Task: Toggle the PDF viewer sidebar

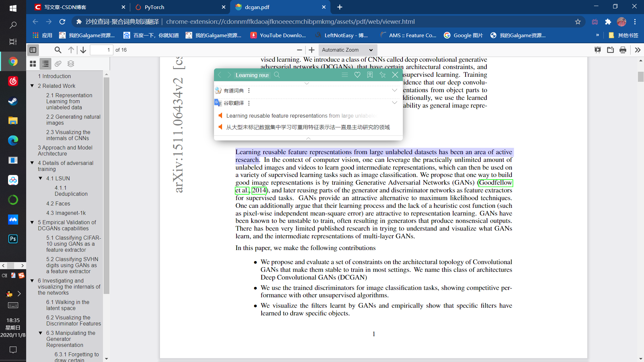Action: tap(33, 50)
